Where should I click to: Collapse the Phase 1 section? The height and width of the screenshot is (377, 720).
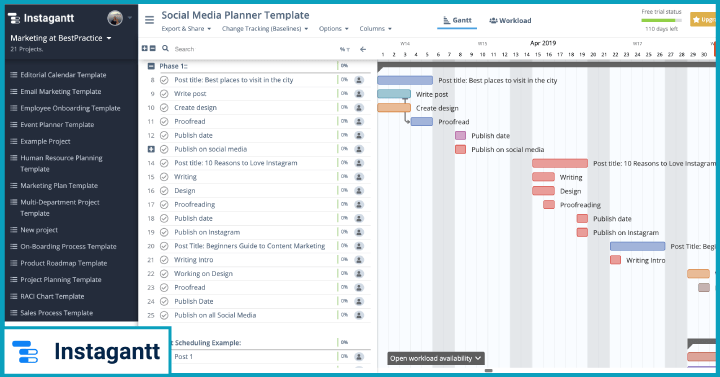click(151, 66)
